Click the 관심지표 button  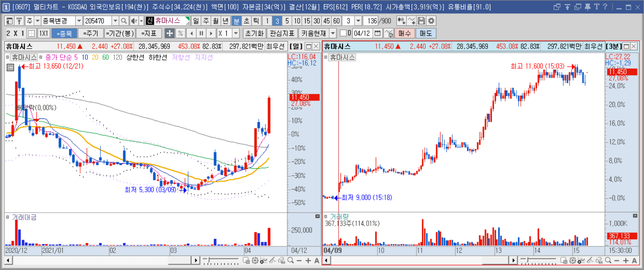pos(282,33)
